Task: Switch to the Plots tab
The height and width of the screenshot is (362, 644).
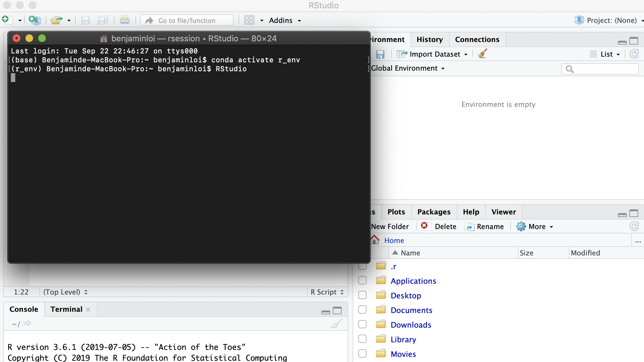Action: click(396, 212)
